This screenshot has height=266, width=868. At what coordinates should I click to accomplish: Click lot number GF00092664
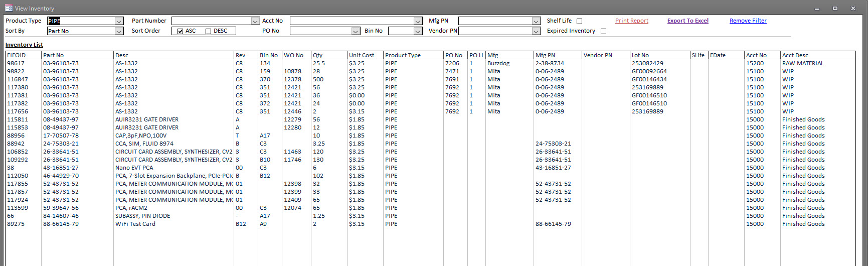point(649,71)
